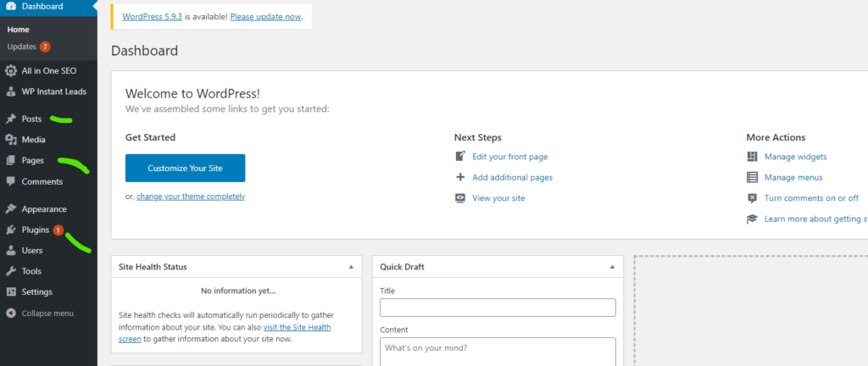Click the Edit your front page pencil icon
The width and height of the screenshot is (868, 366).
[460, 157]
